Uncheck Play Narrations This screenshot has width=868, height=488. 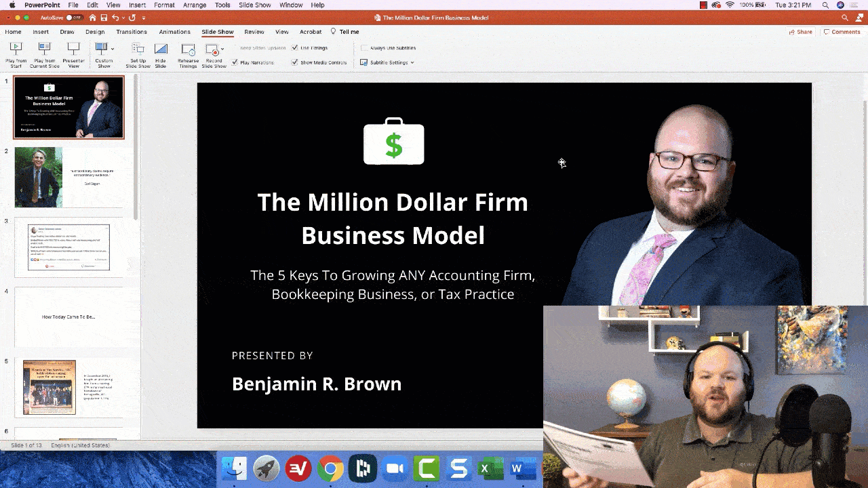pyautogui.click(x=235, y=62)
